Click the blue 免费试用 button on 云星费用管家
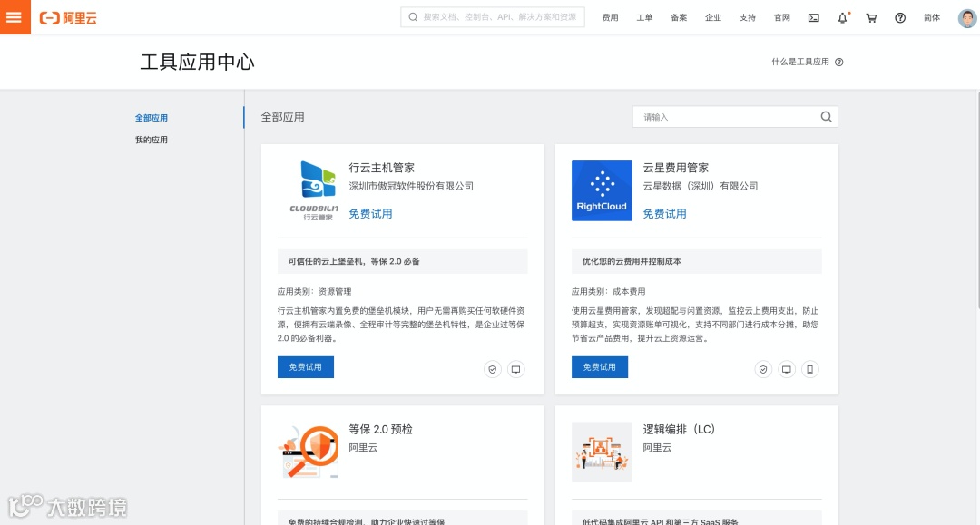 pyautogui.click(x=600, y=367)
